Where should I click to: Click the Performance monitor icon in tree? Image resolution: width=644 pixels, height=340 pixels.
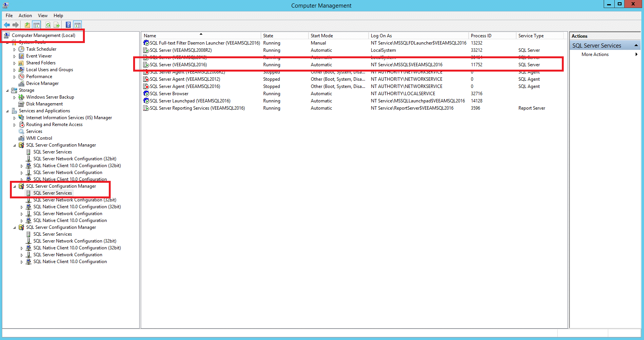21,77
